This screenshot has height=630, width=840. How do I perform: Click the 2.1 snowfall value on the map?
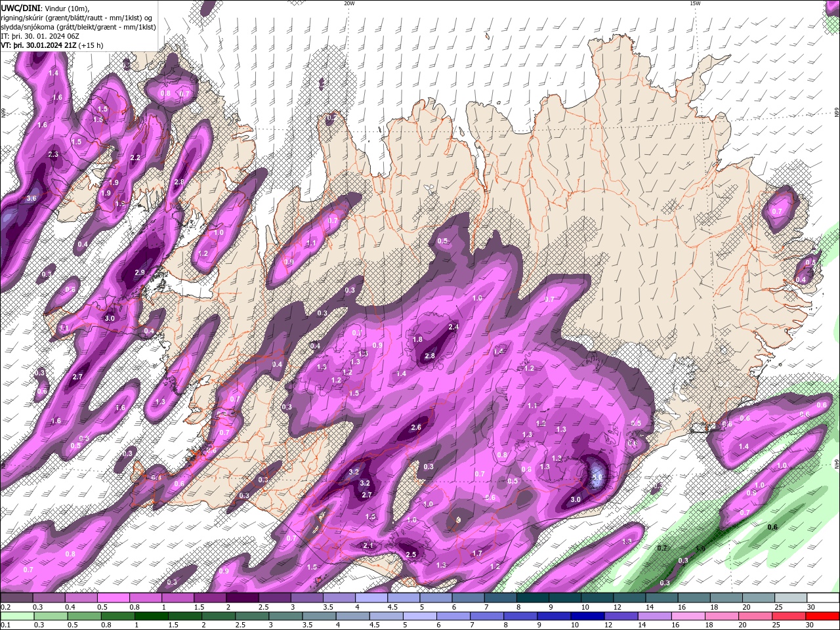[x=368, y=545]
